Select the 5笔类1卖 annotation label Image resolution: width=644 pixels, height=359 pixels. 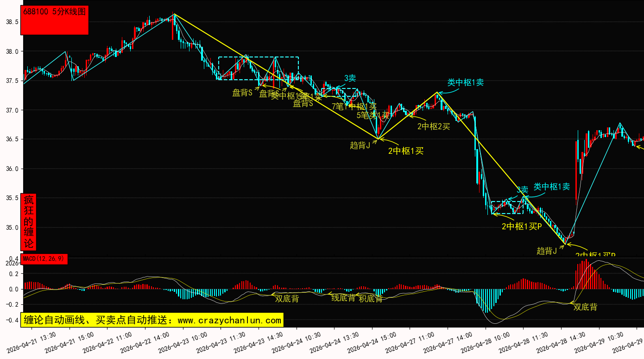tap(373, 115)
